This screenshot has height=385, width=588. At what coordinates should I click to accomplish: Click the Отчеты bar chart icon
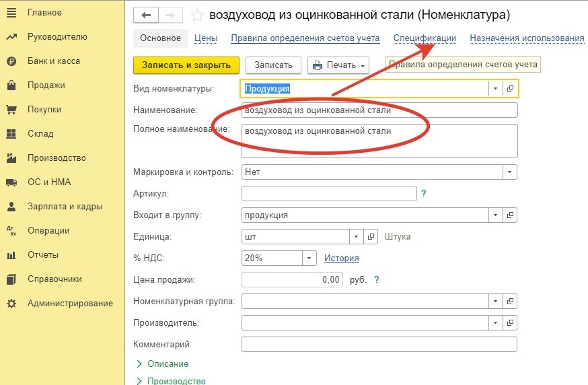(11, 255)
